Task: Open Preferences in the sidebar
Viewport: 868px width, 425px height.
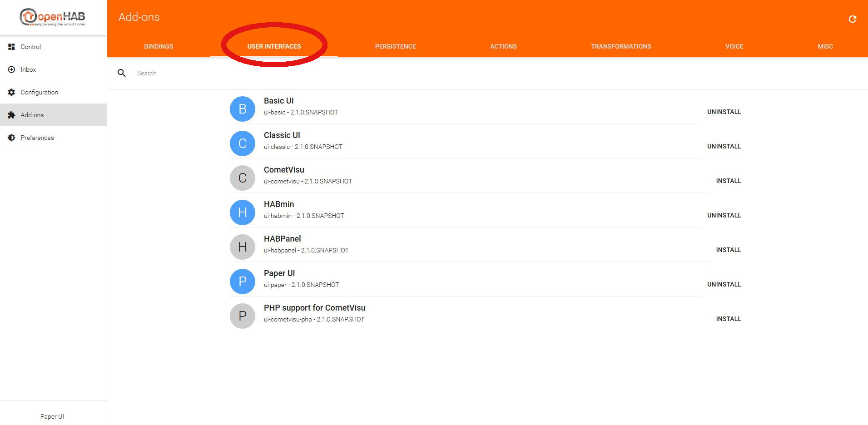Action: tap(54, 138)
